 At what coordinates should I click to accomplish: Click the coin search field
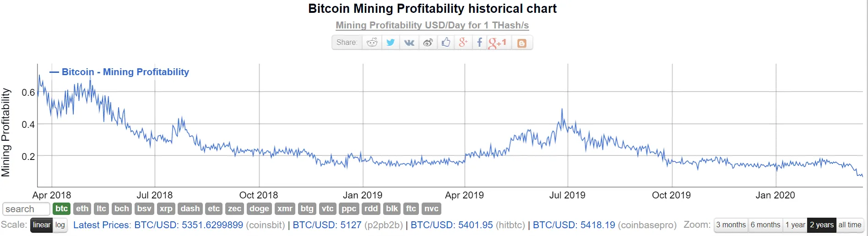[x=26, y=209]
